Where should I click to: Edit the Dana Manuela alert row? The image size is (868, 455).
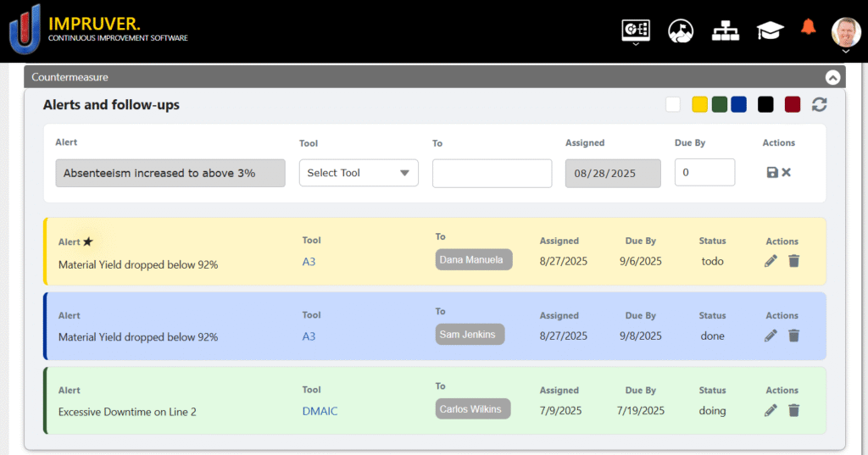pyautogui.click(x=771, y=261)
